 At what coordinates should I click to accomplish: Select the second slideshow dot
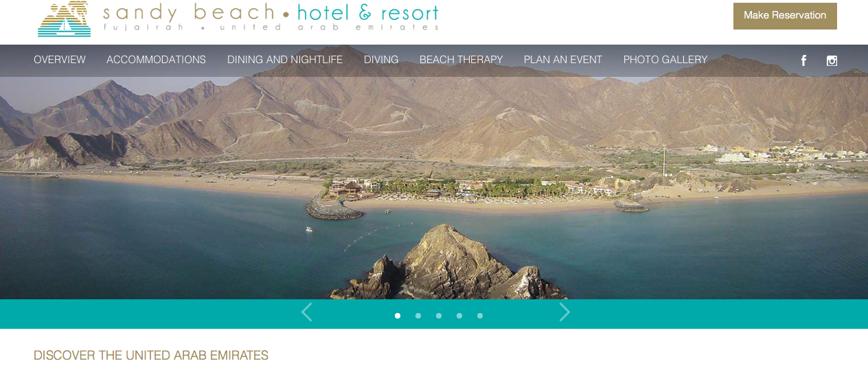tap(418, 316)
